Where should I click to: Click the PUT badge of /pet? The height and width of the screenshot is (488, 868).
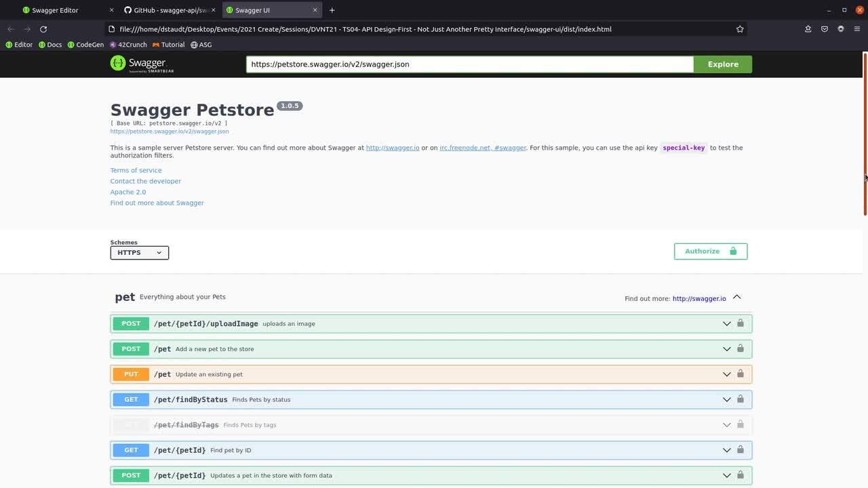click(x=131, y=374)
